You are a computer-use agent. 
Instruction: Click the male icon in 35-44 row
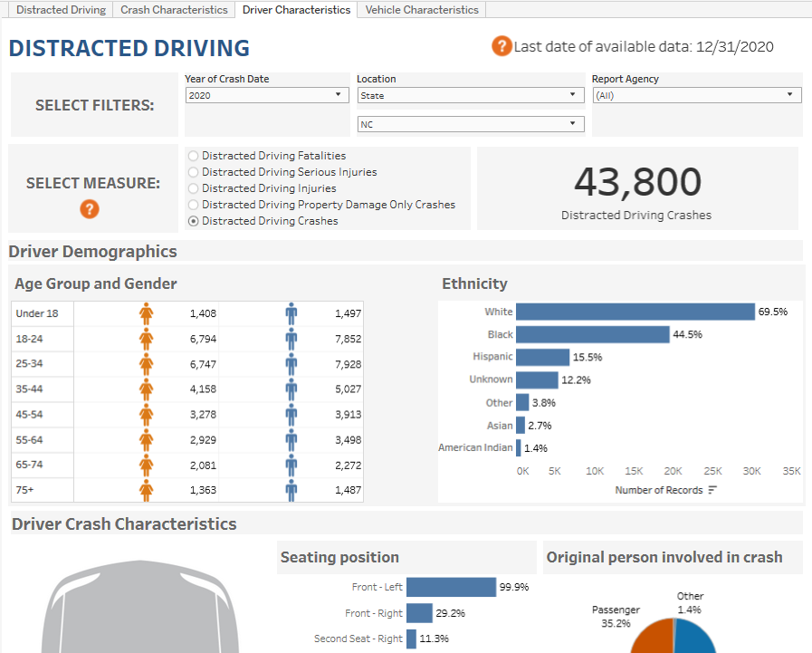click(291, 389)
